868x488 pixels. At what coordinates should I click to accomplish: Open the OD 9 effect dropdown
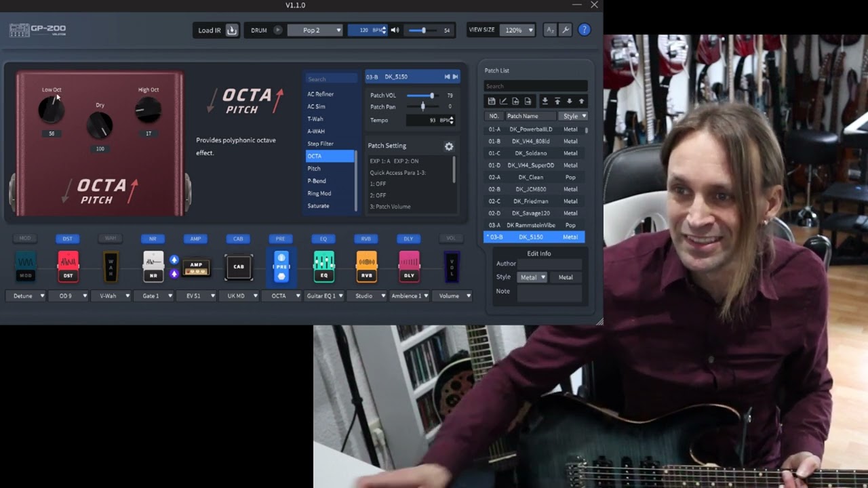(x=68, y=296)
